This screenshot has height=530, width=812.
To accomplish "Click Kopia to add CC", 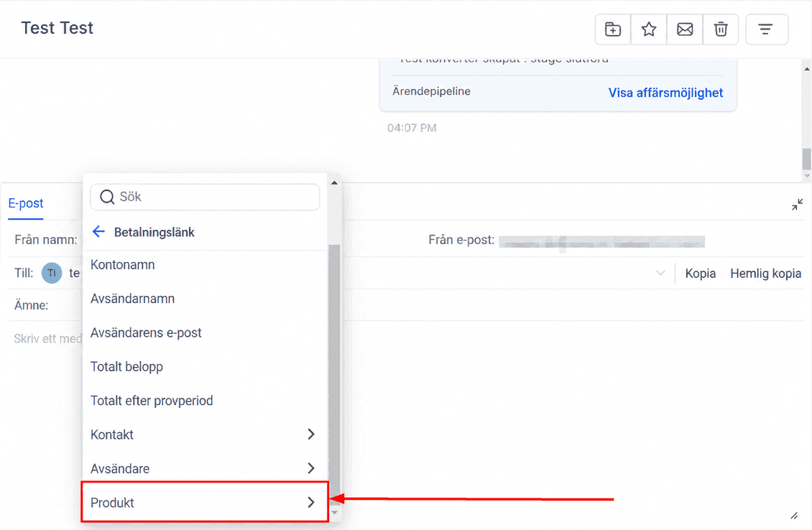I will 700,274.
